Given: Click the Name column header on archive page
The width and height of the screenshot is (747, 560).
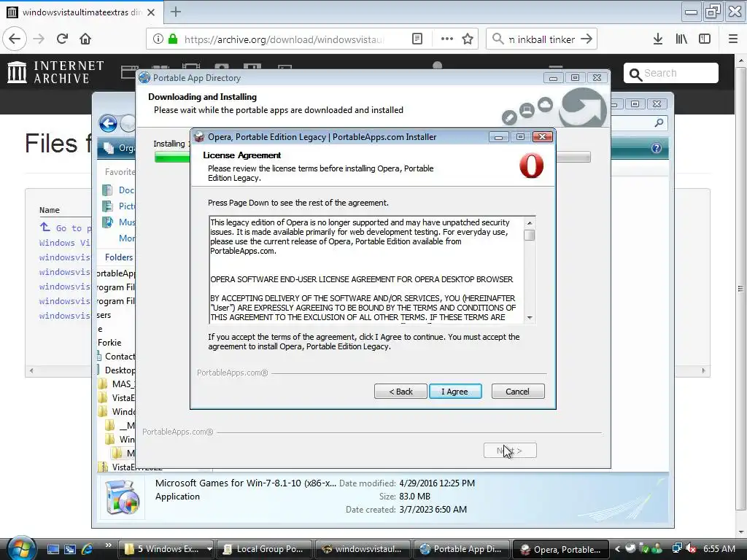Looking at the screenshot, I should click(50, 210).
